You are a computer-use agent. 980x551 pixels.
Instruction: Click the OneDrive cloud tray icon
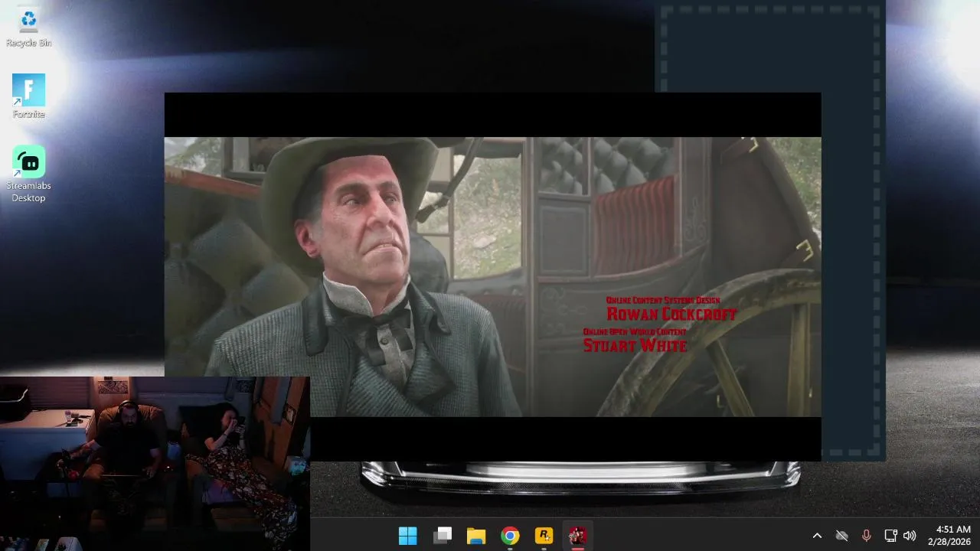click(x=841, y=536)
